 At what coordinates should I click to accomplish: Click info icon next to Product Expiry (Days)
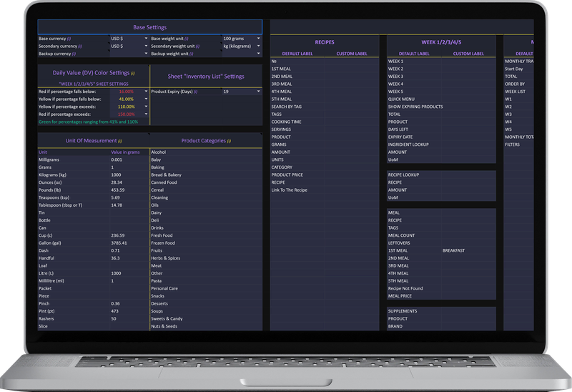tap(195, 92)
